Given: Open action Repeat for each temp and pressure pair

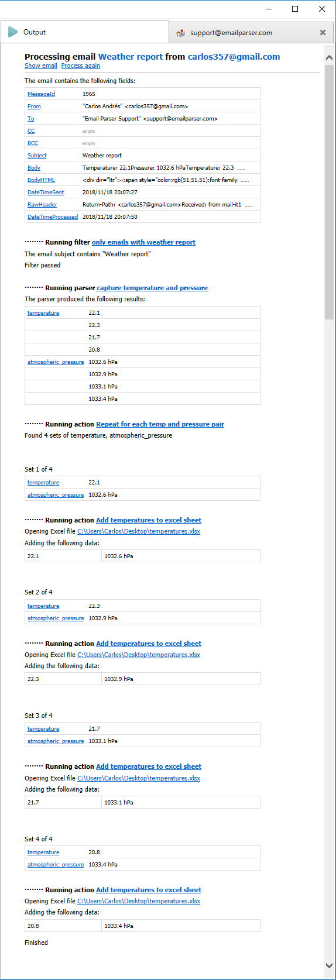Looking at the screenshot, I should [x=160, y=424].
